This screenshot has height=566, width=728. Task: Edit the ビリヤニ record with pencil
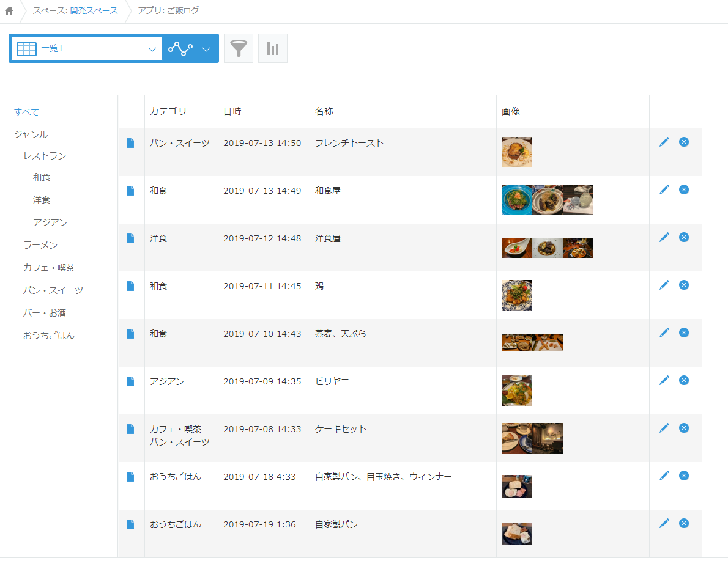pos(664,380)
